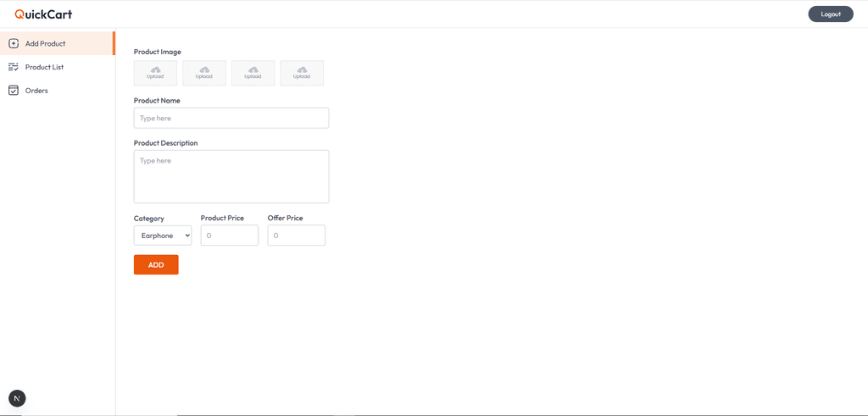Click the Add Product plus icon in sidebar
This screenshot has height=416, width=868.
point(14,43)
